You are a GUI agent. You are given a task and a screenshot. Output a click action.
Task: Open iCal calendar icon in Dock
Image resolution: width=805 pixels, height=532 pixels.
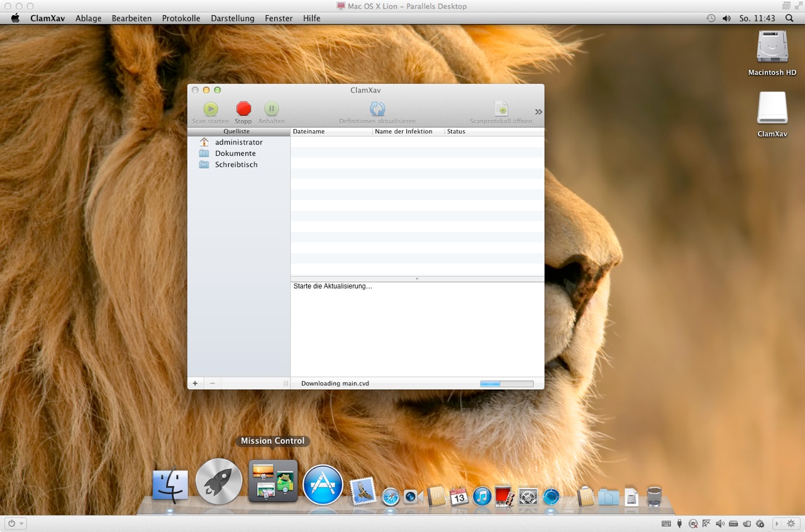459,496
